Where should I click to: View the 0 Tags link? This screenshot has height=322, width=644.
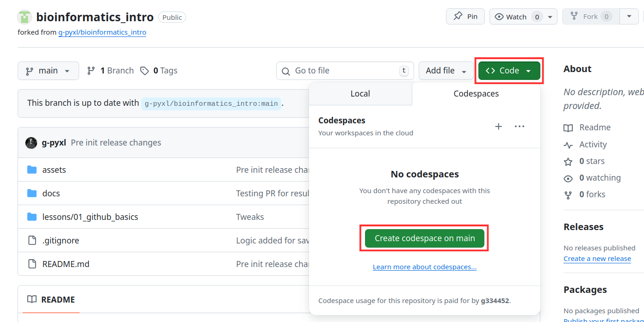click(x=159, y=71)
